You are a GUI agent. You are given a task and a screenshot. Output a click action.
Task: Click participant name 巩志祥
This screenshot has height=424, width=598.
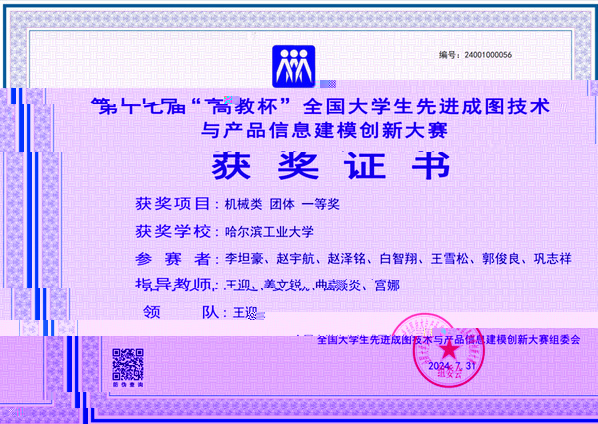point(552,259)
